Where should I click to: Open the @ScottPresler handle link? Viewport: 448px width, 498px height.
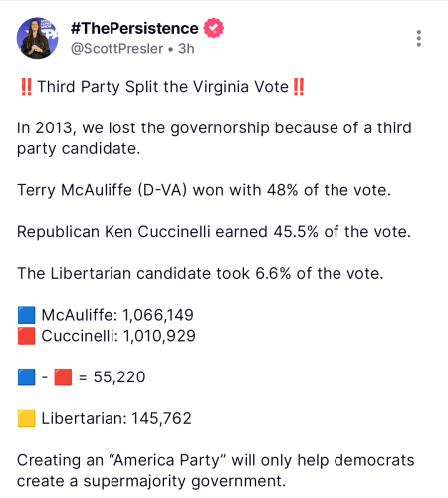point(116,49)
